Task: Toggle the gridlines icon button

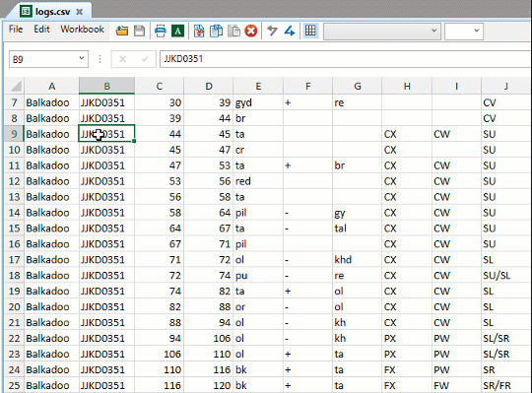Action: [x=310, y=31]
